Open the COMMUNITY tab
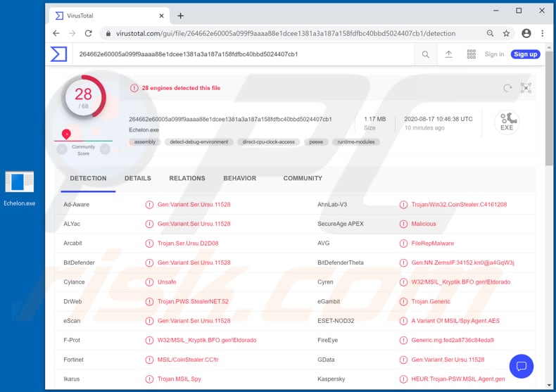 [x=303, y=178]
